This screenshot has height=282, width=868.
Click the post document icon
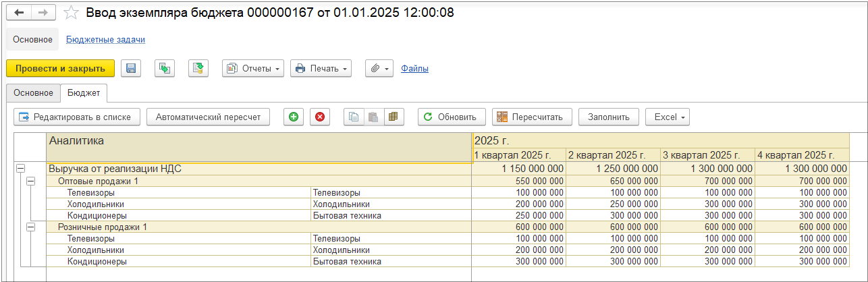(x=165, y=68)
